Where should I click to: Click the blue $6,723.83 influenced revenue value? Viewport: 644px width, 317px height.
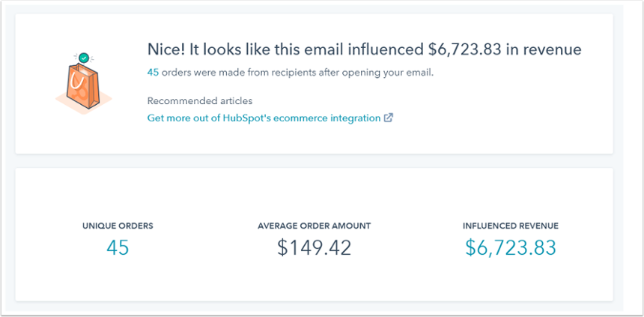point(510,247)
